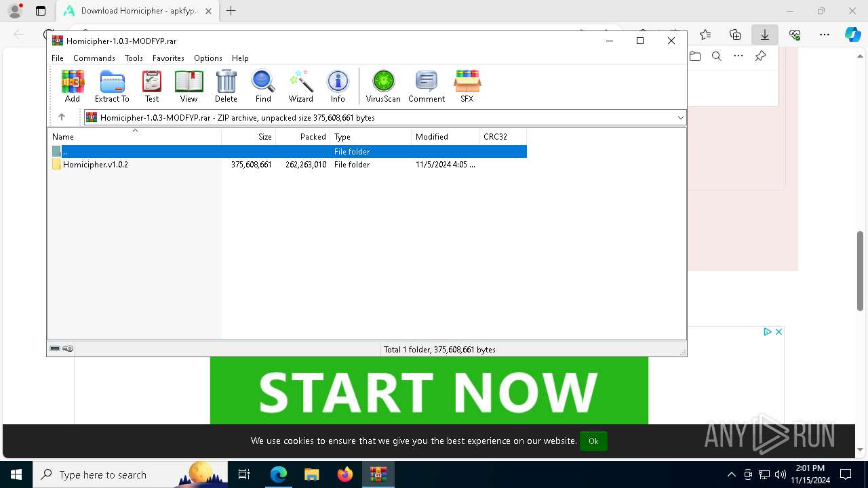Open Microsoft Edge from the taskbar
The image size is (868, 488).
click(279, 474)
